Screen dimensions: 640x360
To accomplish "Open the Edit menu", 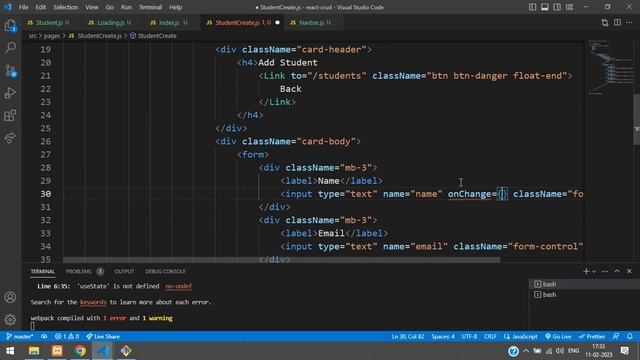I will click(40, 7).
